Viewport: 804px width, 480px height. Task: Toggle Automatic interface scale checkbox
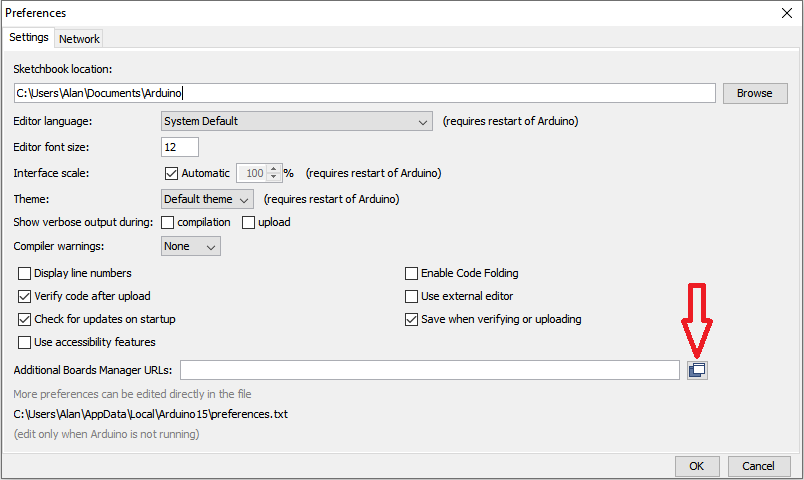coord(171,173)
